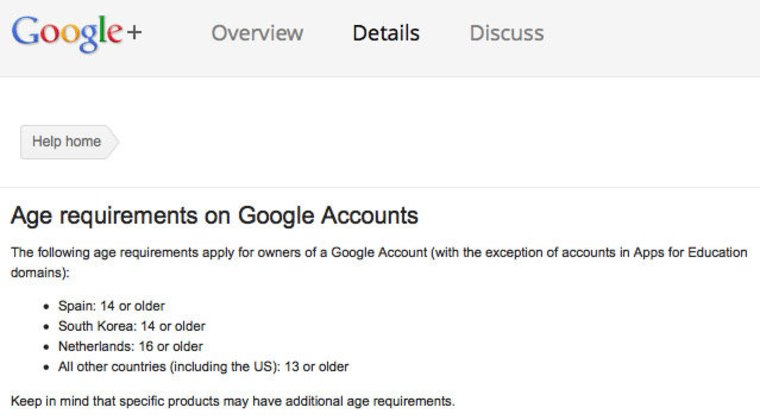Image resolution: width=760 pixels, height=420 pixels.
Task: Select the South Korea: 14 or older item
Action: (132, 326)
